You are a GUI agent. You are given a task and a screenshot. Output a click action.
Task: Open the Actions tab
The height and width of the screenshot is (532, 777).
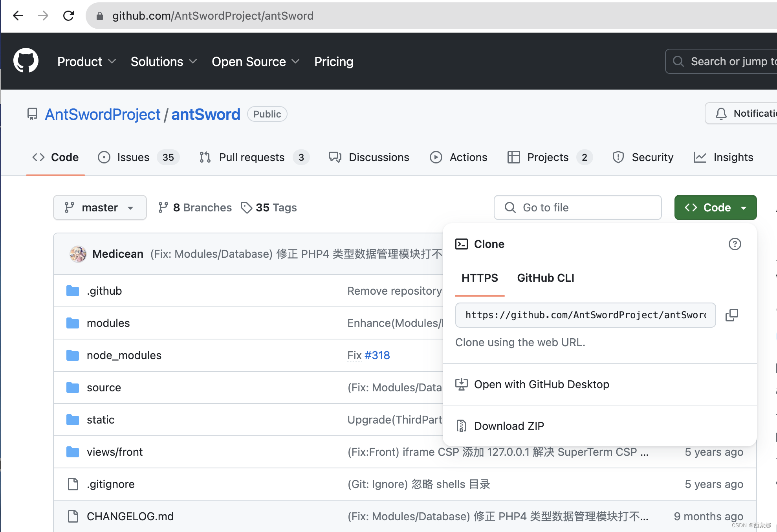(x=458, y=157)
